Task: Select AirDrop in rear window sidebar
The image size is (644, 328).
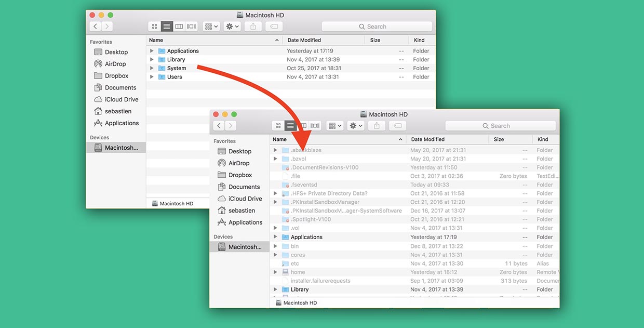Action: point(116,64)
